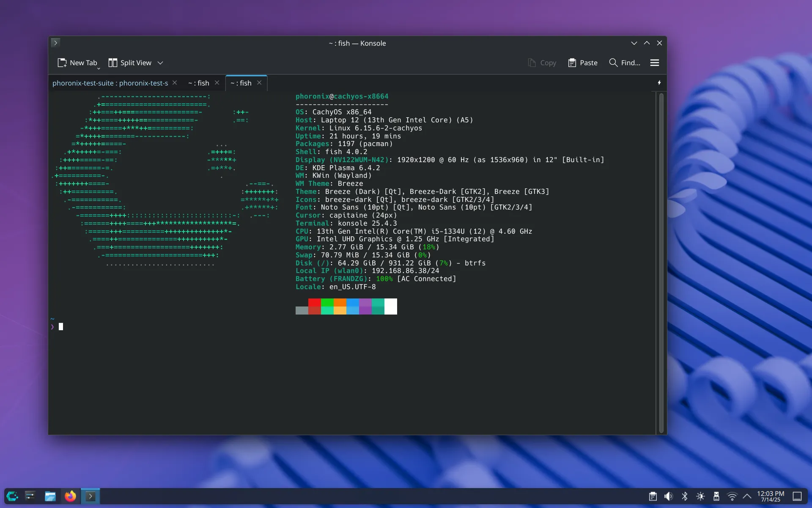The height and width of the screenshot is (508, 812).
Task: Click the New Tab button
Action: coord(77,63)
